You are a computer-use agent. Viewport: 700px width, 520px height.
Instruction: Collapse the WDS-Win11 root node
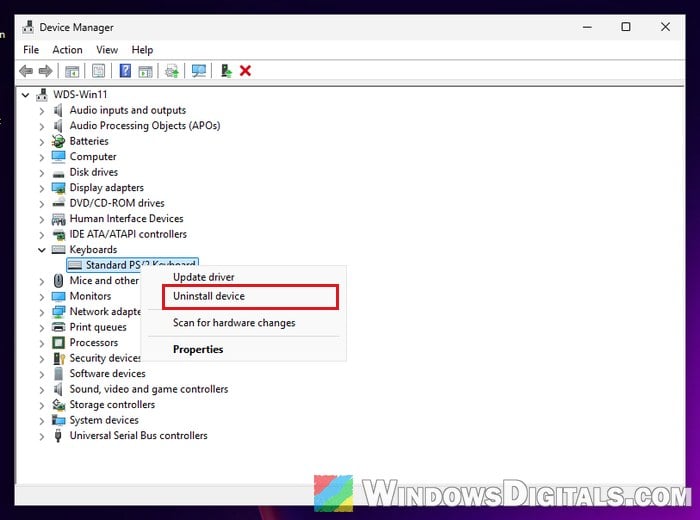coord(25,95)
